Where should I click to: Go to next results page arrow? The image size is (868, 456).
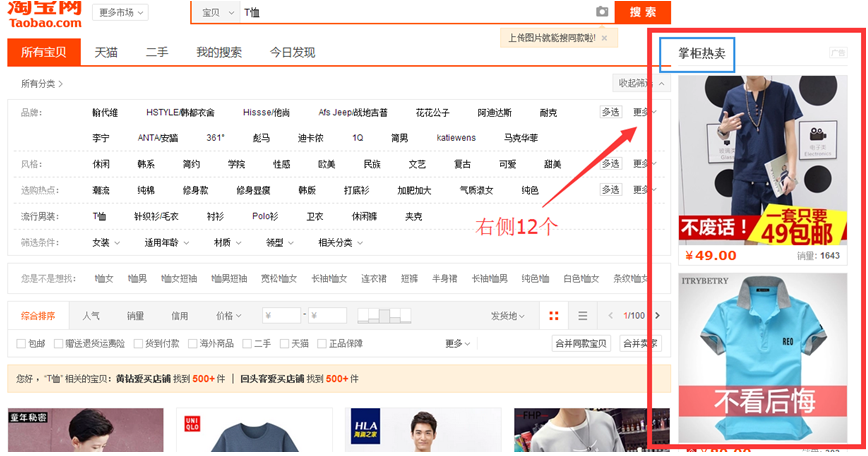click(x=658, y=315)
